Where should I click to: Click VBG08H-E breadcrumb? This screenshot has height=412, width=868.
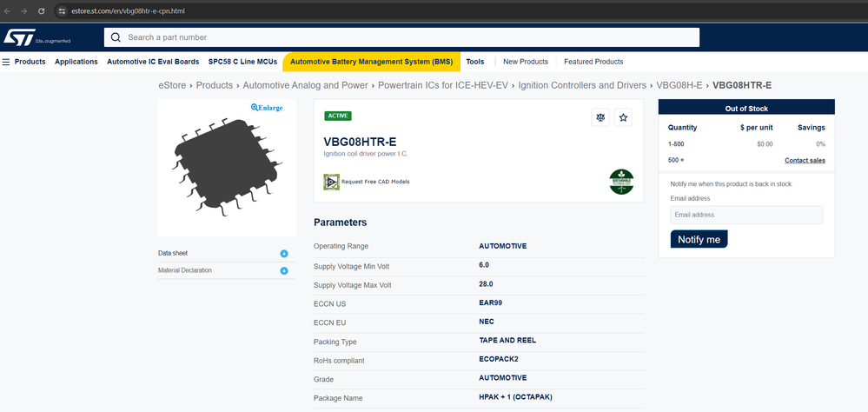tap(679, 85)
